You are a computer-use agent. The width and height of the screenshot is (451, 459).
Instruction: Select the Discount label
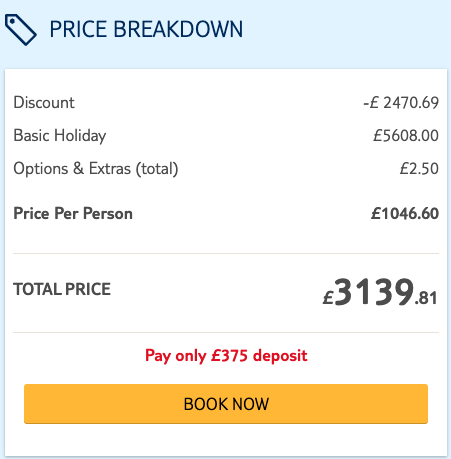[44, 102]
